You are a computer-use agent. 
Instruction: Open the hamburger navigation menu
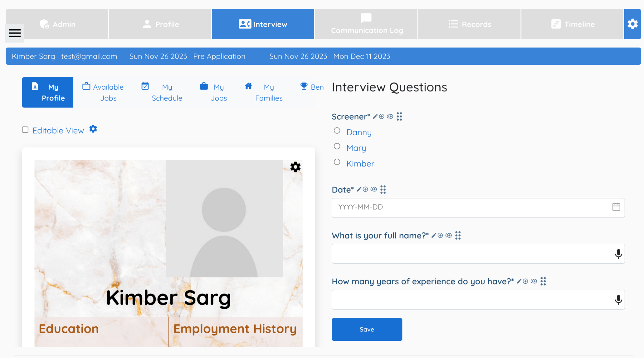pyautogui.click(x=14, y=33)
